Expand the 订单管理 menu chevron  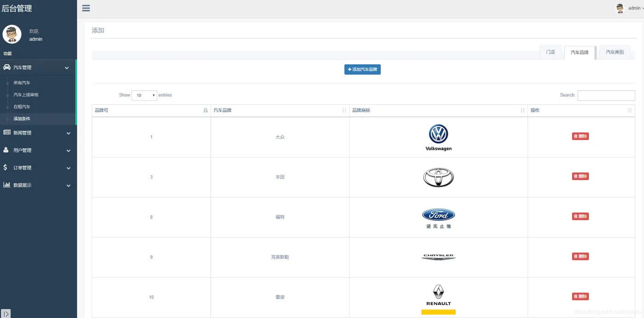(69, 168)
